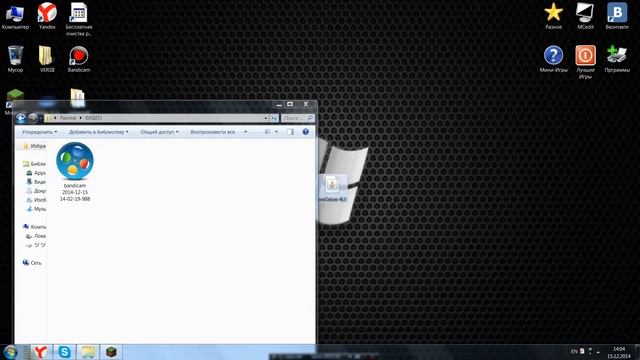Open Skype from the taskbar
The height and width of the screenshot is (360, 640).
click(x=64, y=352)
